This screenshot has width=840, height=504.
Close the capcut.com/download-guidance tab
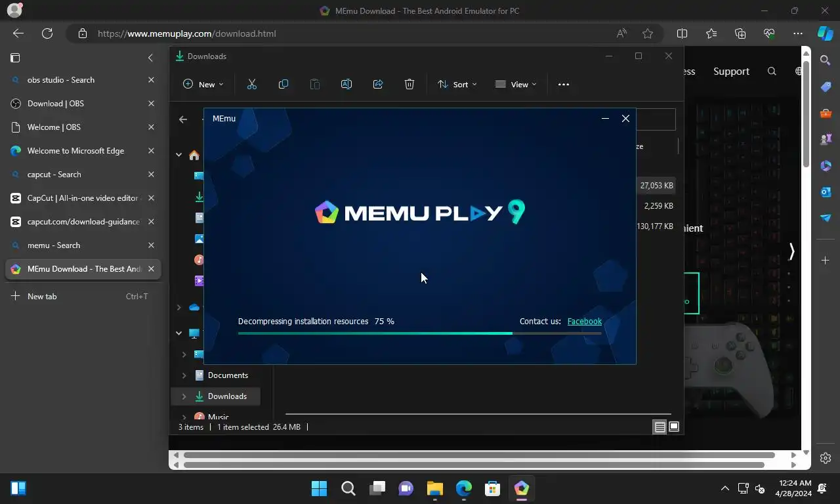coord(151,222)
